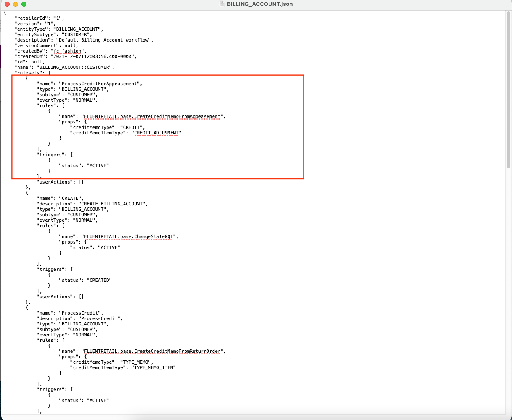Click the vertical scrollbar thumb
Viewport: 512px width, 420px height.
(x=509, y=89)
